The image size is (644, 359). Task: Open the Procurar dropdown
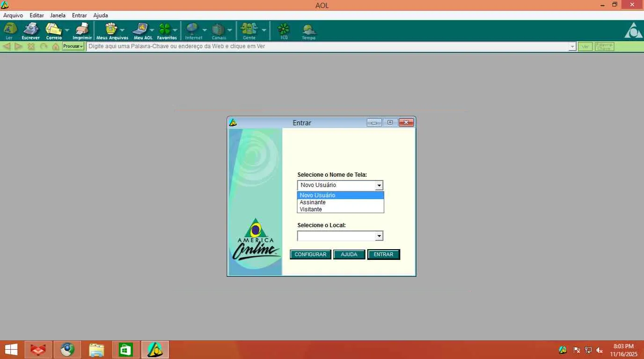(73, 46)
